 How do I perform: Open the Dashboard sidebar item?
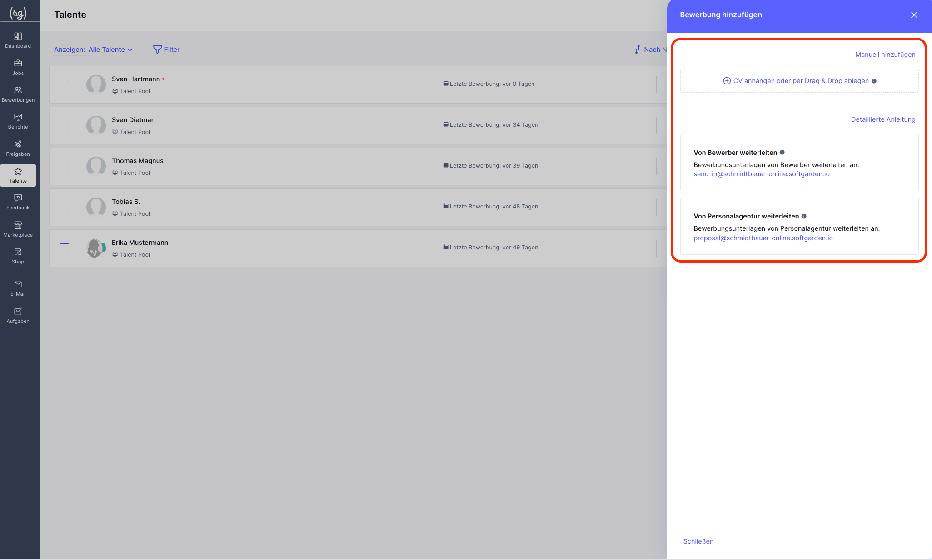18,40
